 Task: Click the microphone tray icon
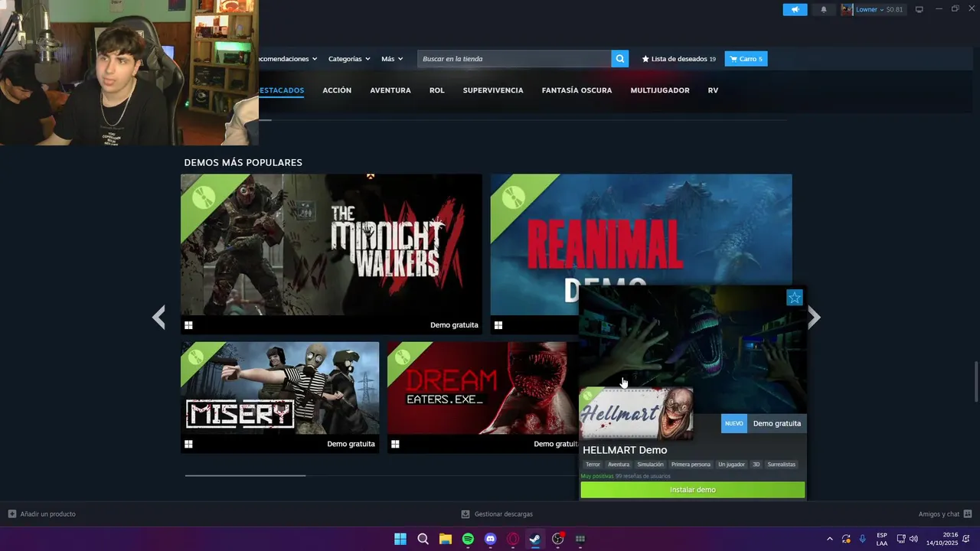click(863, 539)
